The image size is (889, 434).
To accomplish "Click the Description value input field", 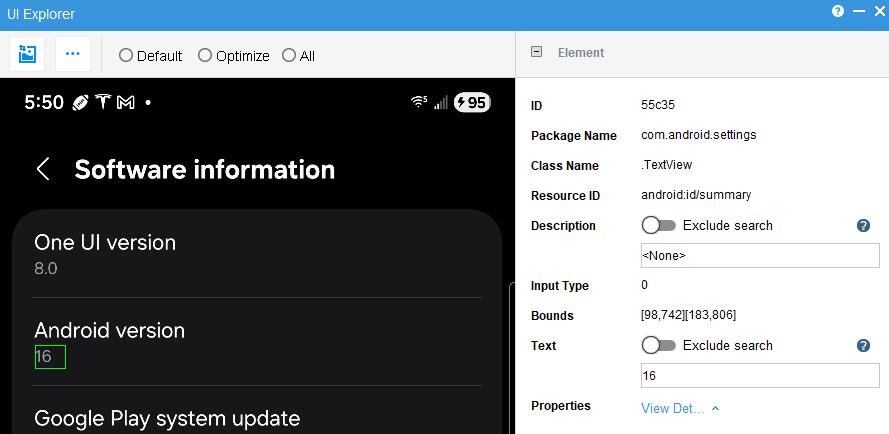I will [759, 256].
